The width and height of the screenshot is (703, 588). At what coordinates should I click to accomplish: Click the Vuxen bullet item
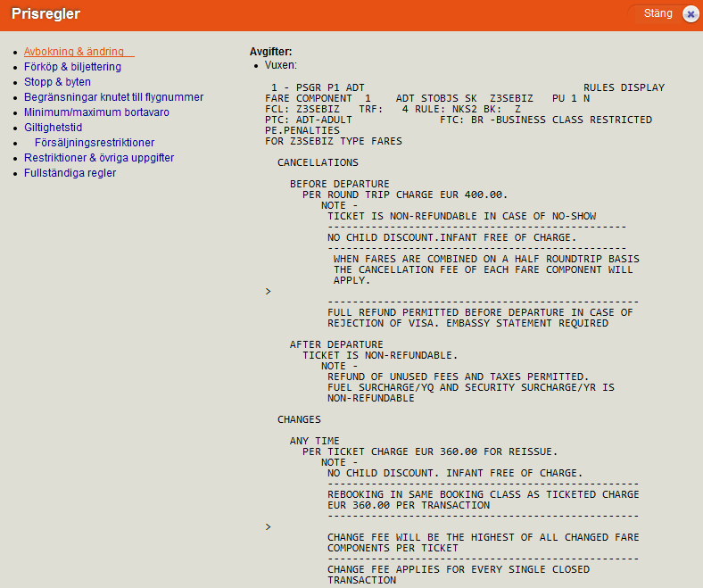click(281, 66)
